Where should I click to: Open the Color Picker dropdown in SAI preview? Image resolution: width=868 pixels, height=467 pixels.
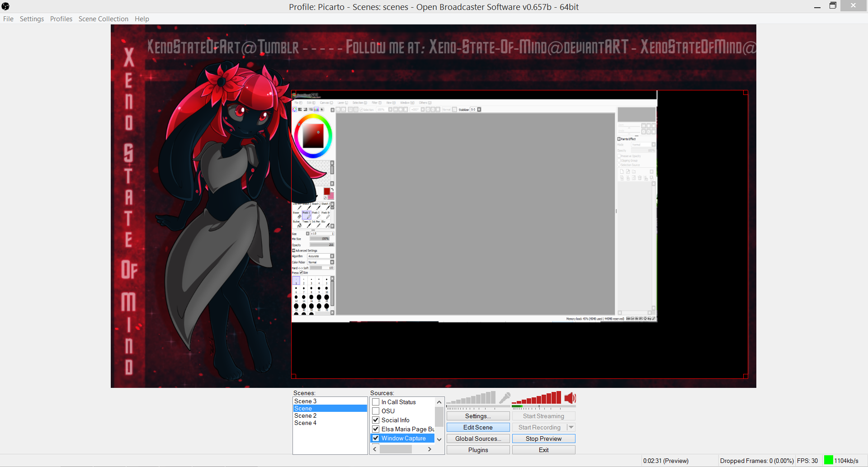(x=332, y=262)
